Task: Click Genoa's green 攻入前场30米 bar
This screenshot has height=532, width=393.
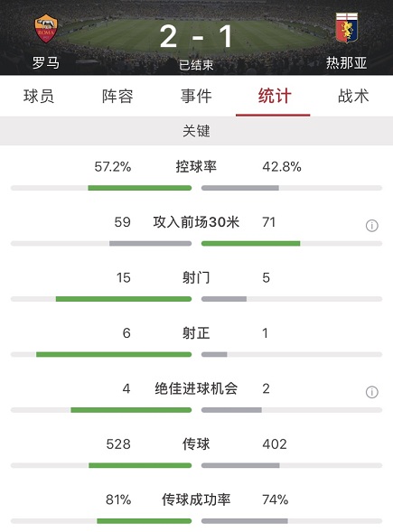Action: tap(251, 243)
